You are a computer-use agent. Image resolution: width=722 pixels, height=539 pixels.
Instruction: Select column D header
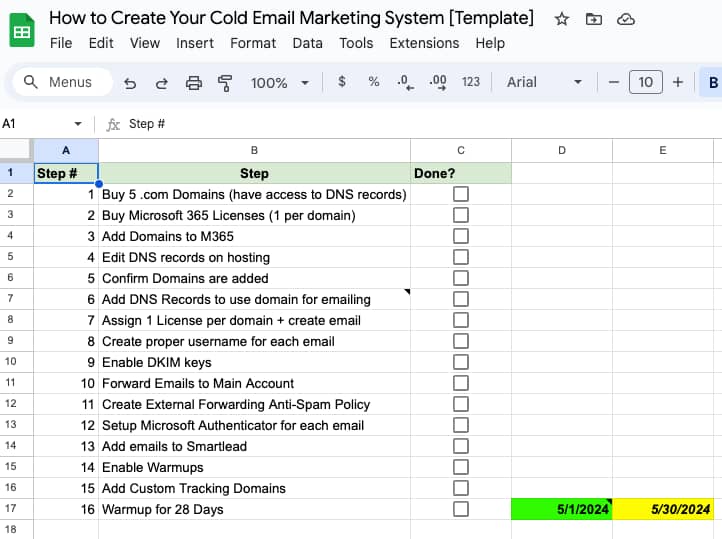coord(562,151)
